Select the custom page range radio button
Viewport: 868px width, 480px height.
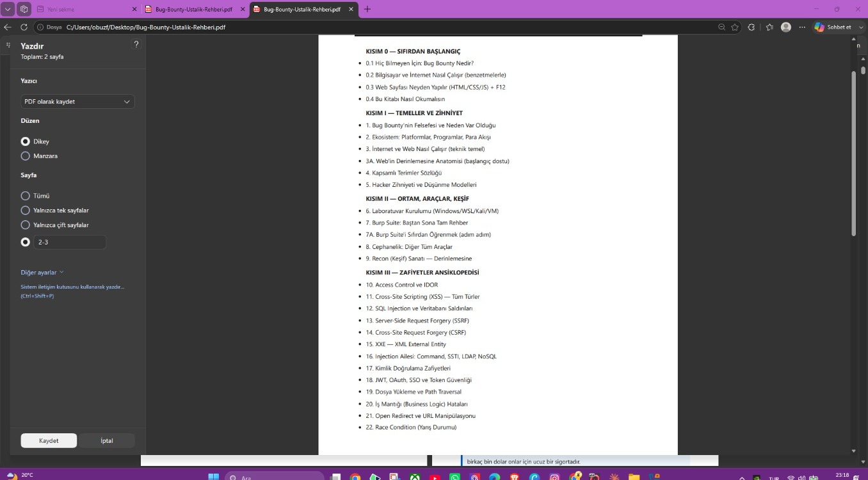26,242
